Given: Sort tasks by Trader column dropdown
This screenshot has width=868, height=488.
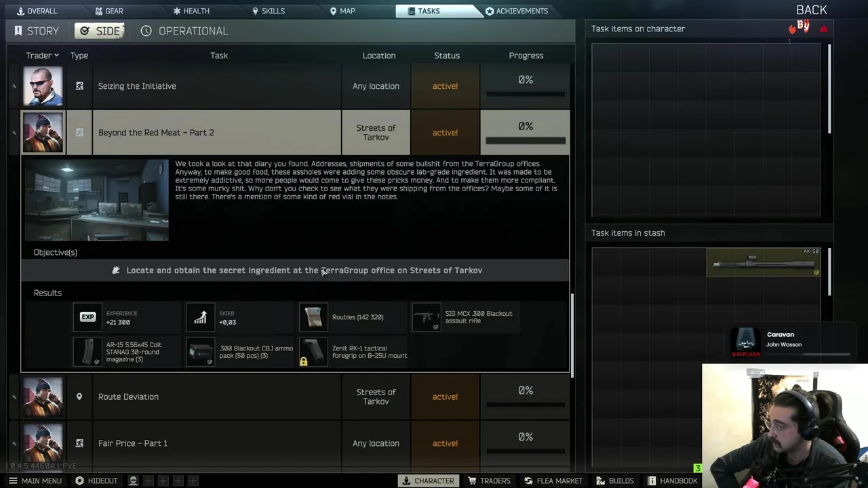Looking at the screenshot, I should tap(42, 56).
